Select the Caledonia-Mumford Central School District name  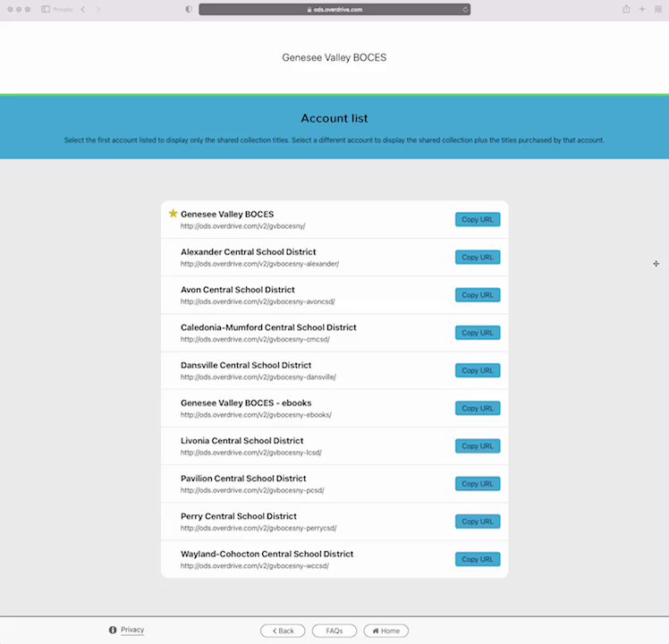268,327
